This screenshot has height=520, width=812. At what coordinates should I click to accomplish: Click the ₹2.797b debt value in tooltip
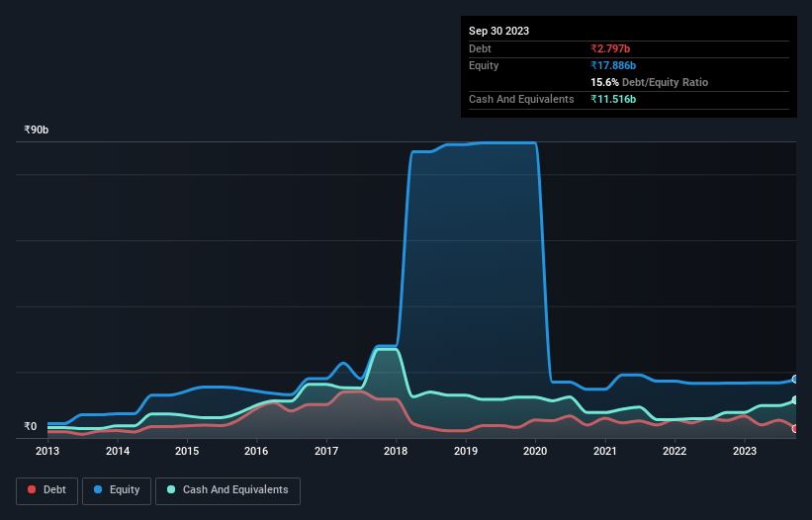(x=610, y=48)
